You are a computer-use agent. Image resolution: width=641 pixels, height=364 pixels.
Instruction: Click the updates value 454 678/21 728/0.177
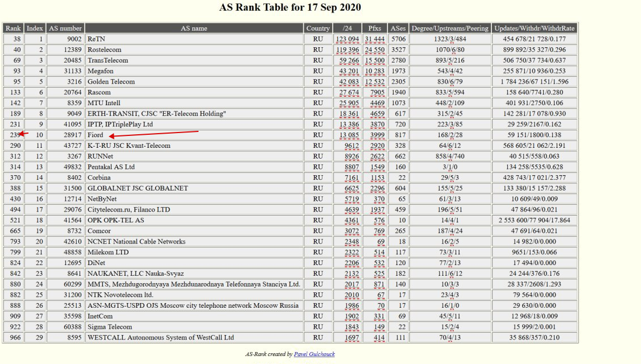click(535, 39)
